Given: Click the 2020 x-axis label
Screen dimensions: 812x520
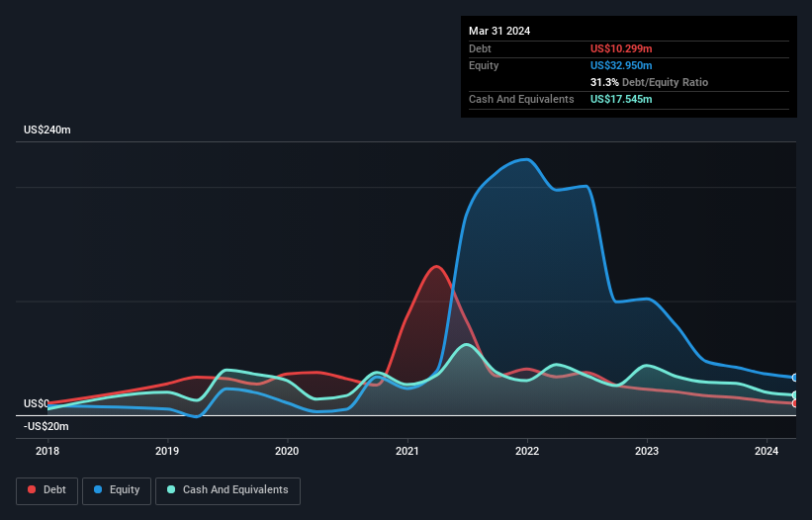Looking at the screenshot, I should (x=287, y=451).
